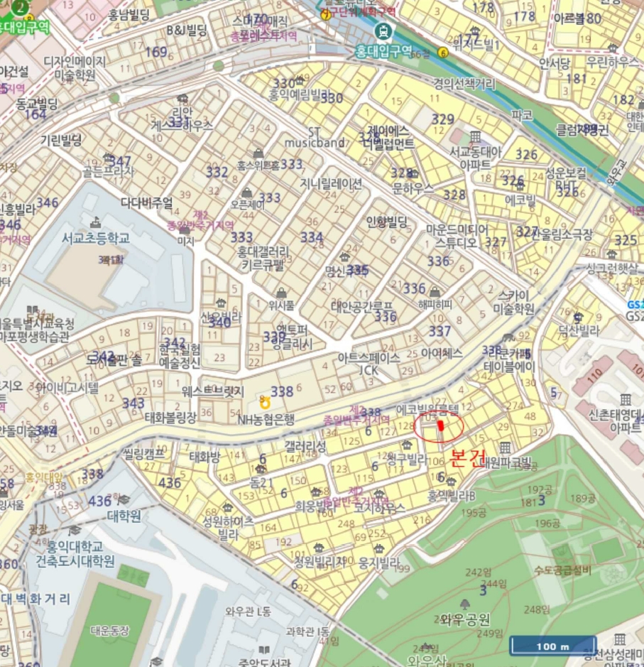The image size is (644, 667).
Task: Click the 갤러리성 label
Action: click(x=305, y=446)
